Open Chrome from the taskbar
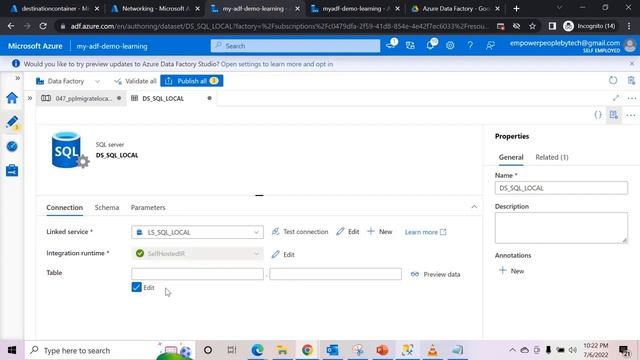 (x=307, y=350)
